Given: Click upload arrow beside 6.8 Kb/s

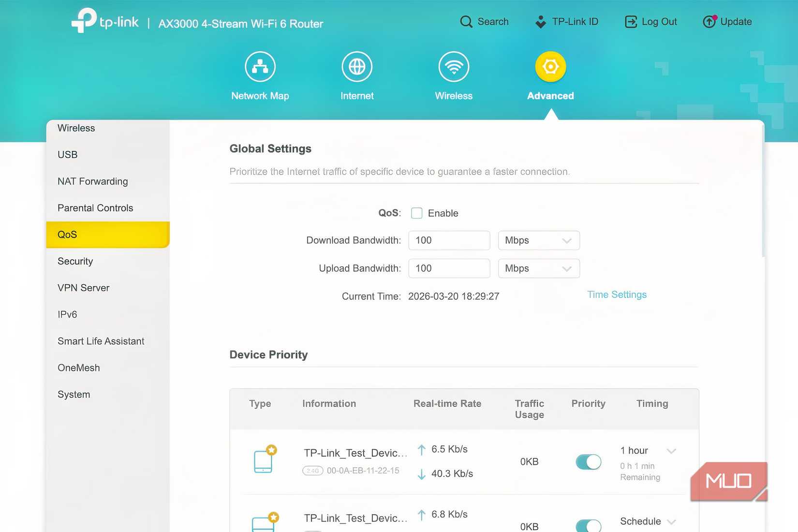Looking at the screenshot, I should (x=422, y=515).
